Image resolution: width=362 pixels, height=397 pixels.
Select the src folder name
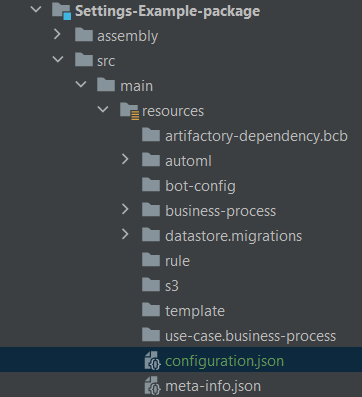pyautogui.click(x=106, y=61)
